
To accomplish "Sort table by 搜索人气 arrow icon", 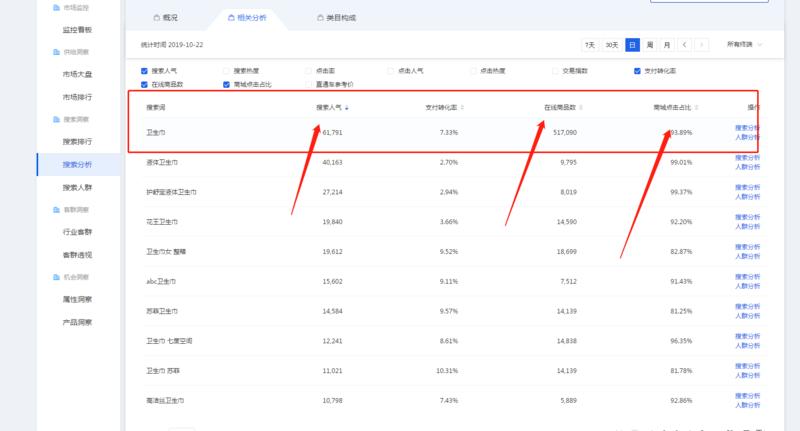I will point(347,107).
